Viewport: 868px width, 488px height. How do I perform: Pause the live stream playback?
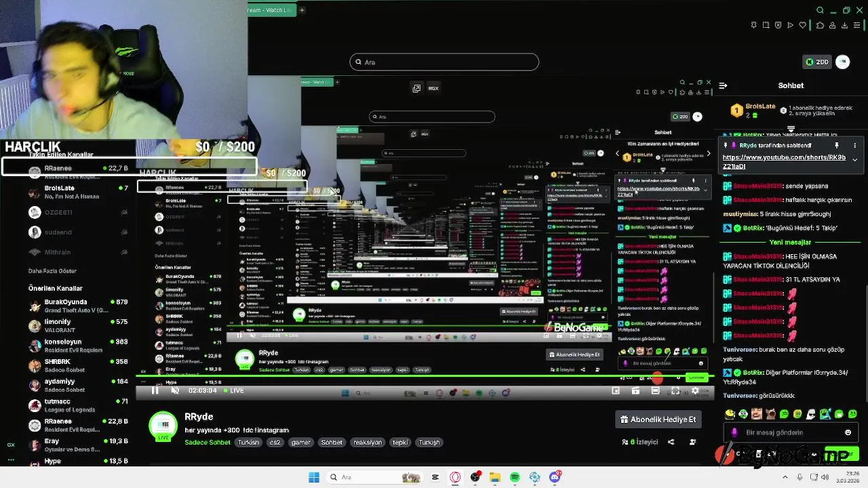(155, 390)
